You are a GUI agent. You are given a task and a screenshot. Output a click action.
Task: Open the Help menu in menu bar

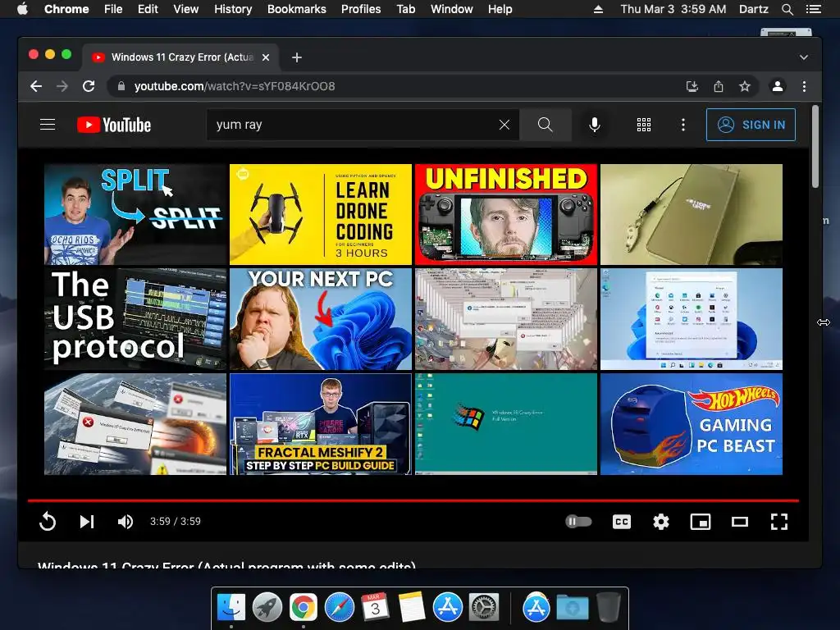500,9
